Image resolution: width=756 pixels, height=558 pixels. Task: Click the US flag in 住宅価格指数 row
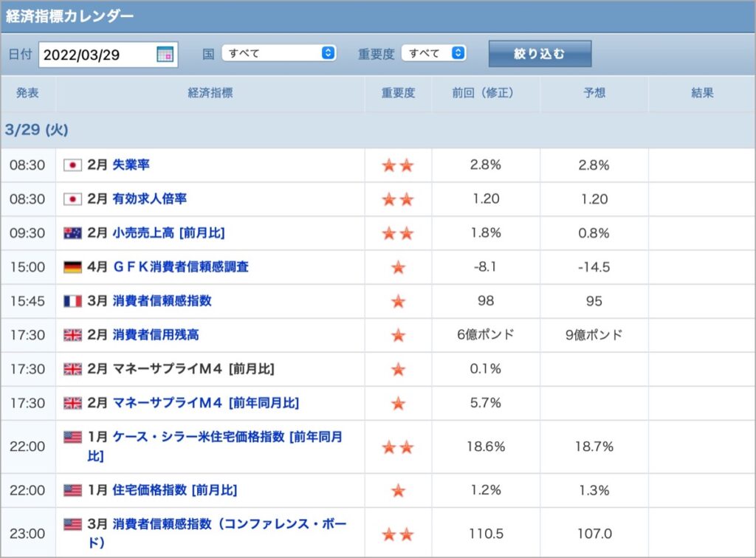pos(73,491)
